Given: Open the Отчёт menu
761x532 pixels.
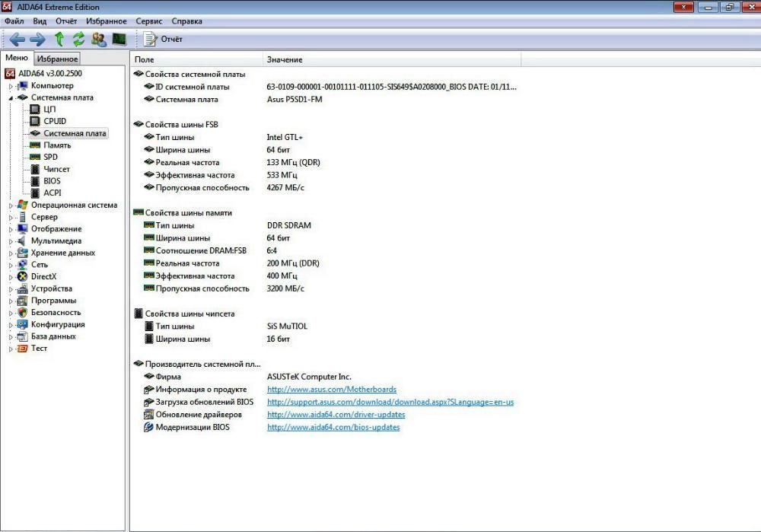Looking at the screenshot, I should point(66,21).
